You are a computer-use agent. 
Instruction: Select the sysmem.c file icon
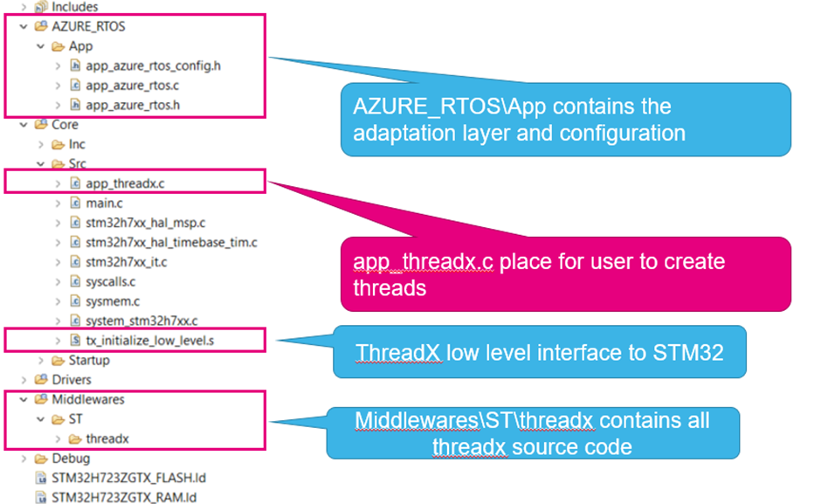(75, 301)
